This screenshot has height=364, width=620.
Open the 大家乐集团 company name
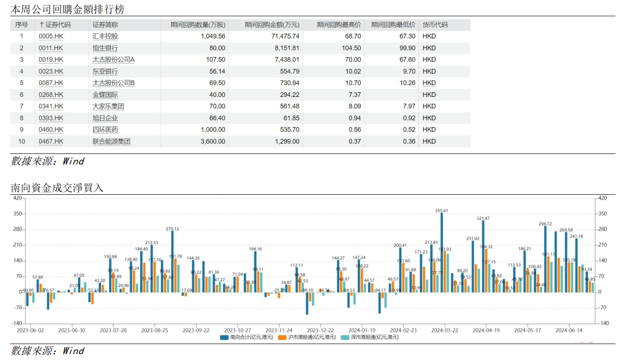coord(109,106)
